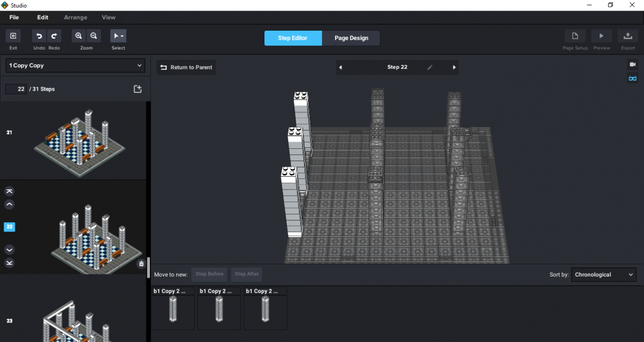
Task: Open the File menu
Action: pyautogui.click(x=14, y=17)
